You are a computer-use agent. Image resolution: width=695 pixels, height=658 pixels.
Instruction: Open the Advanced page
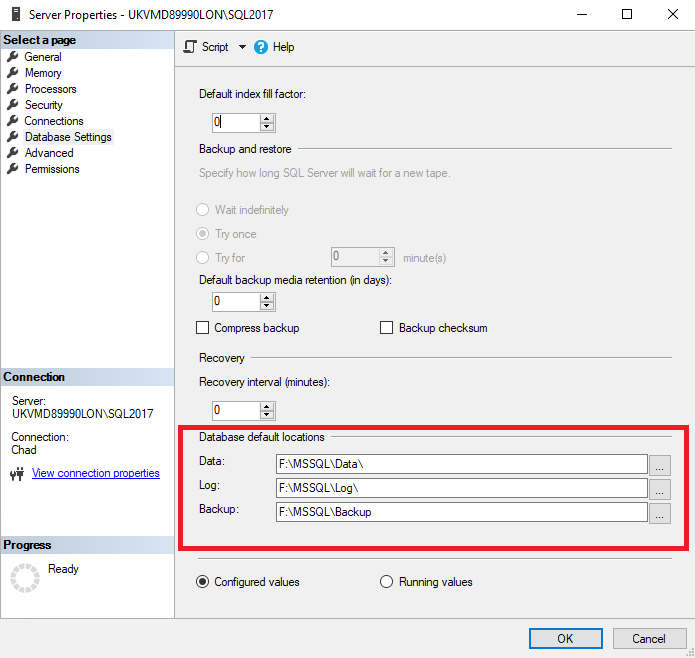(x=49, y=153)
